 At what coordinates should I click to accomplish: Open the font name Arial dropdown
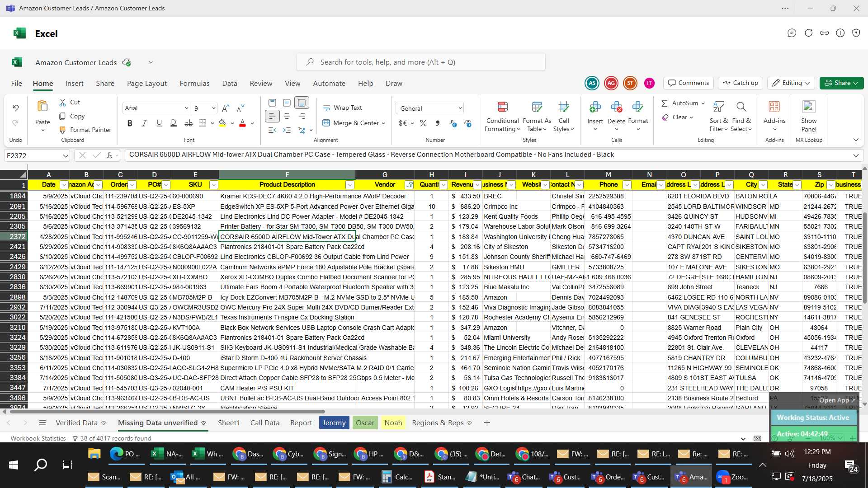click(x=186, y=108)
